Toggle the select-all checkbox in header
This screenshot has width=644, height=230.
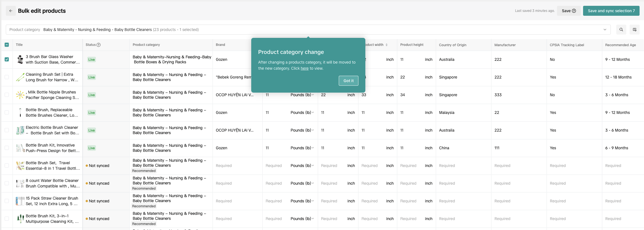(7, 45)
